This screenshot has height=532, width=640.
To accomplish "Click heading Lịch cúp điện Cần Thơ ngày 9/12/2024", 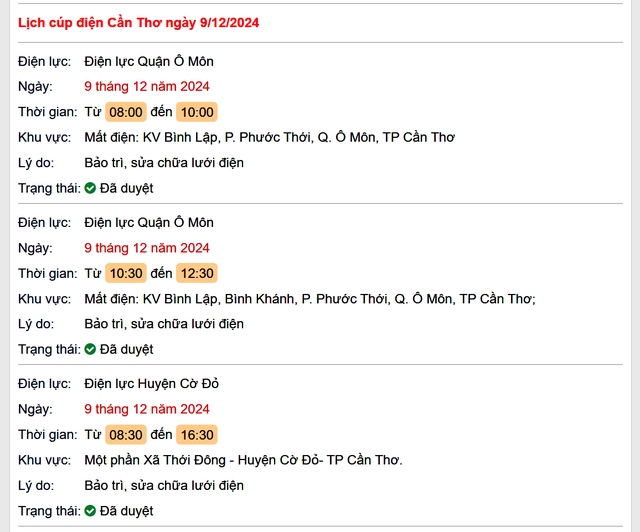I will pos(138,23).
